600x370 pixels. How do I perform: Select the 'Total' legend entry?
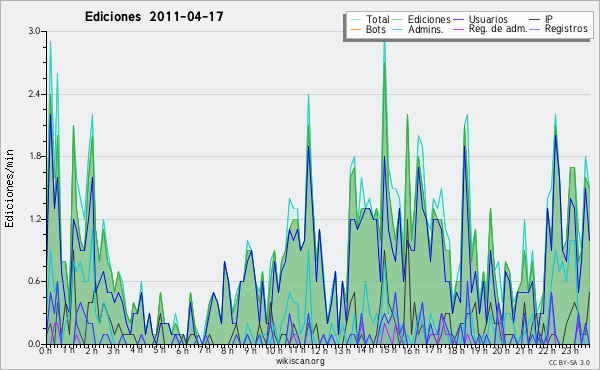(378, 19)
